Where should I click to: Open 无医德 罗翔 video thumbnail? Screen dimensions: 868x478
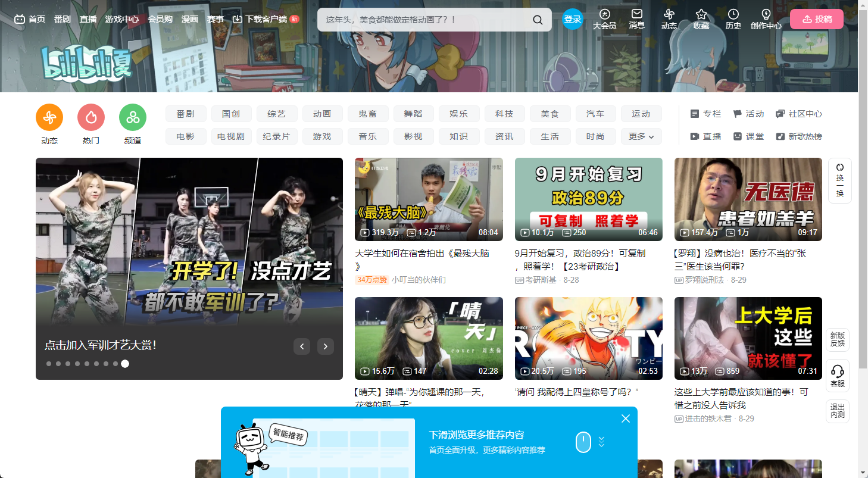pos(748,199)
